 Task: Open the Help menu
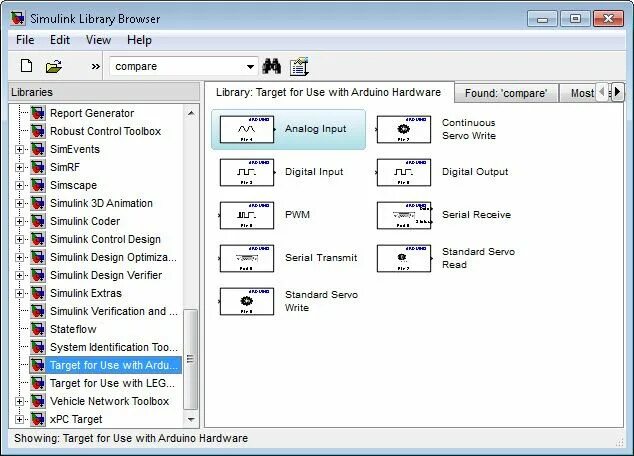(x=139, y=40)
